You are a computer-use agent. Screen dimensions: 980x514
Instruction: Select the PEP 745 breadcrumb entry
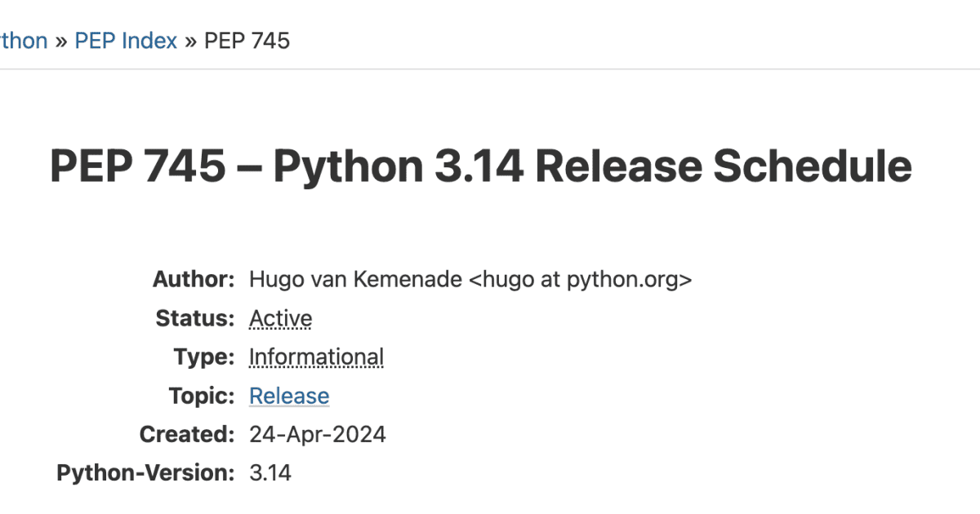click(x=246, y=41)
